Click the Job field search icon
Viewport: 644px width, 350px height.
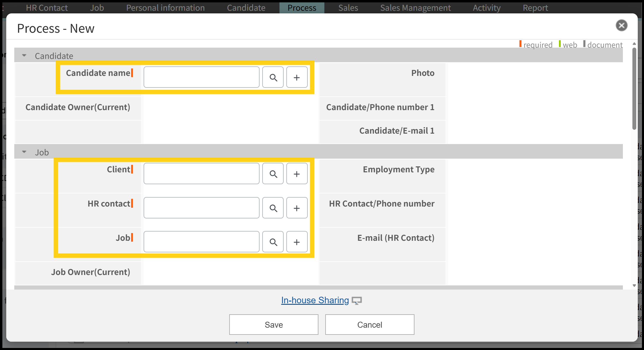273,242
